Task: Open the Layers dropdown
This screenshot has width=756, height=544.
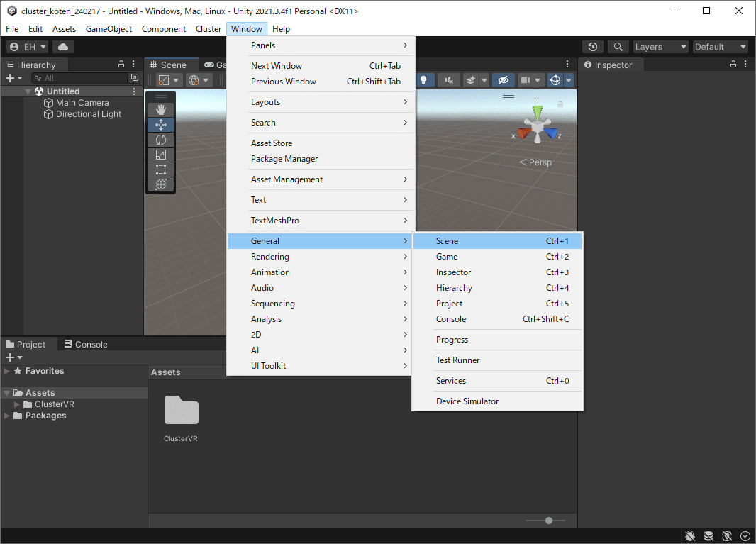Action: [660, 47]
